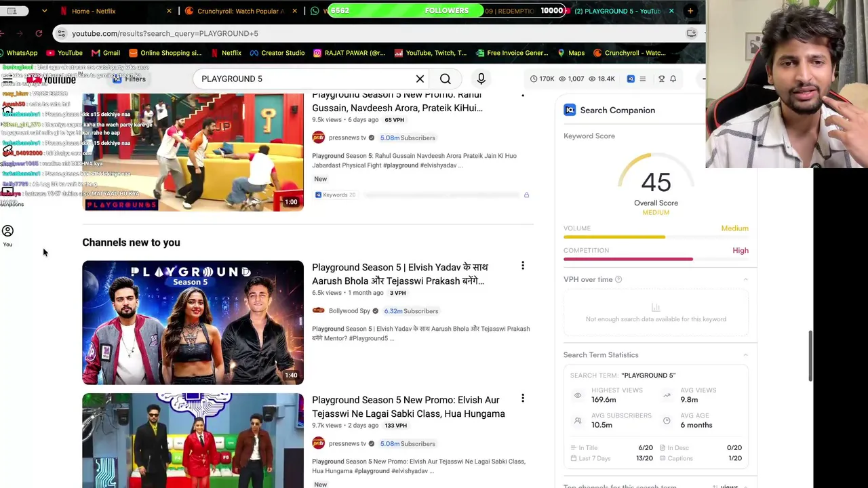Open the Netflix bookmark
This screenshot has height=488, width=868.
click(x=225, y=53)
